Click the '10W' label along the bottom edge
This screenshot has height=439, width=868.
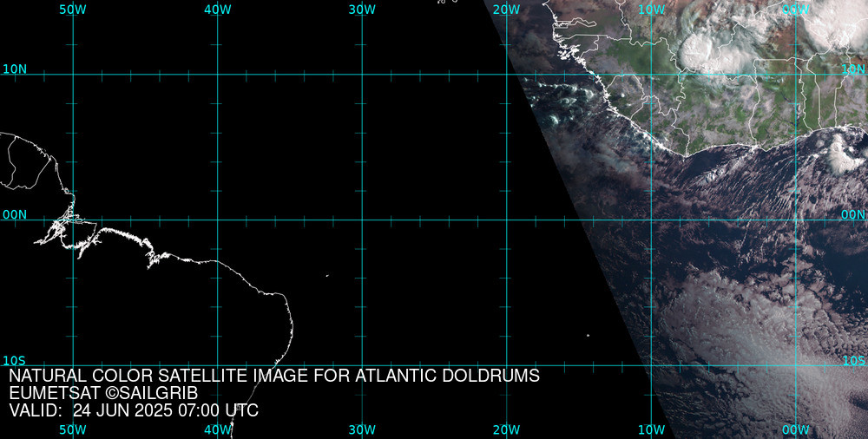(652, 429)
